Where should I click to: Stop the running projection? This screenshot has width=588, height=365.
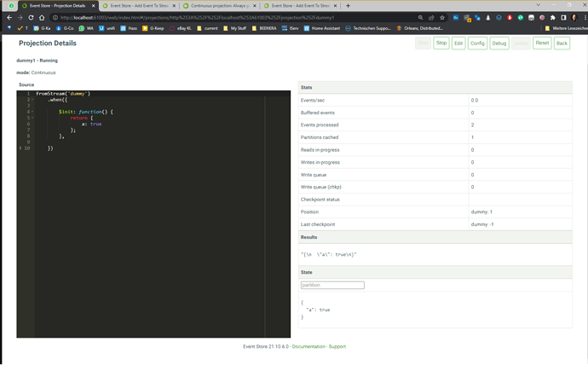(441, 43)
